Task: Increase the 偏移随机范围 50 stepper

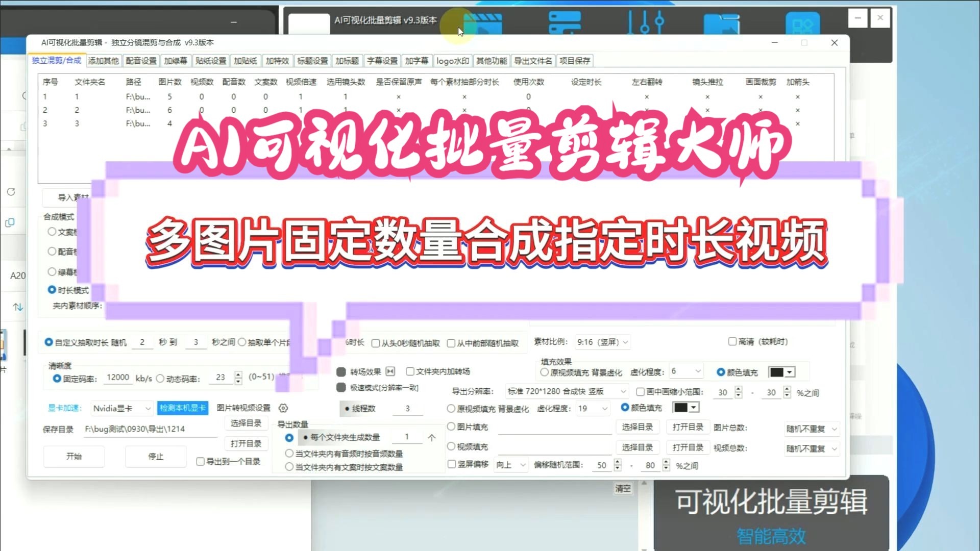Action: (618, 462)
